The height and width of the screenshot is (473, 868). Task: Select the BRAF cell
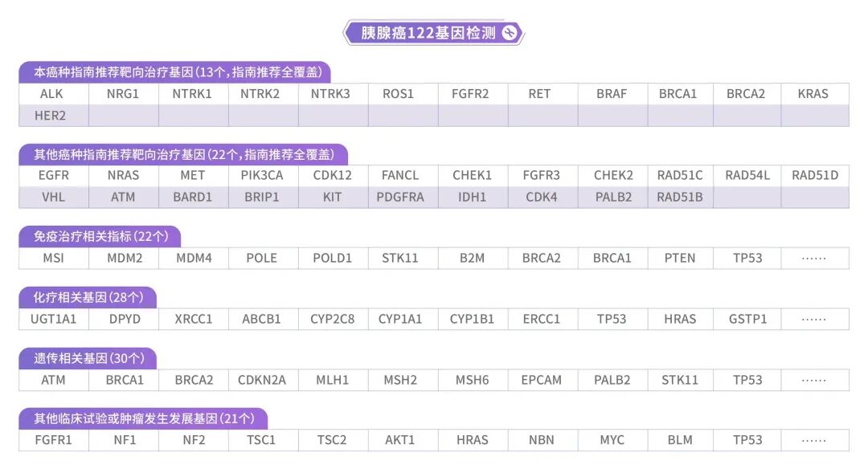point(612,94)
